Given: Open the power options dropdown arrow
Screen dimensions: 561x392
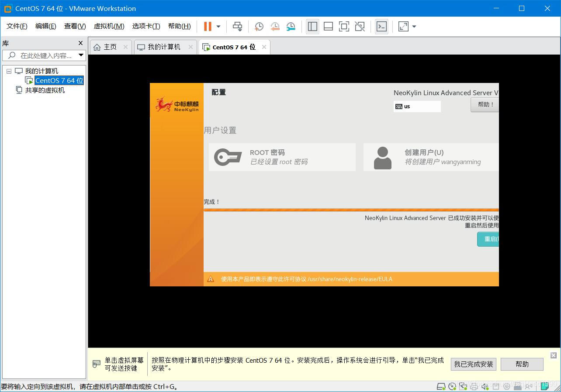Looking at the screenshot, I should coord(218,26).
